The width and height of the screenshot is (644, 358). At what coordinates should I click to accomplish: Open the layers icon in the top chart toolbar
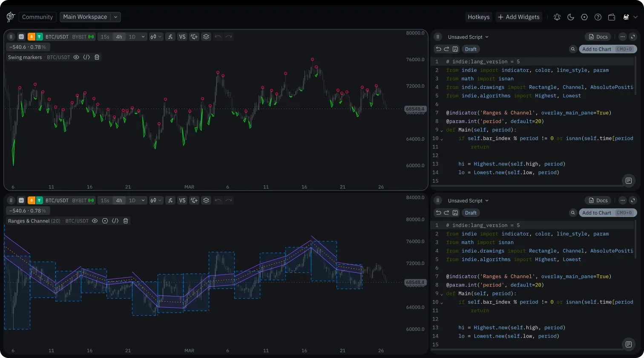(x=206, y=37)
